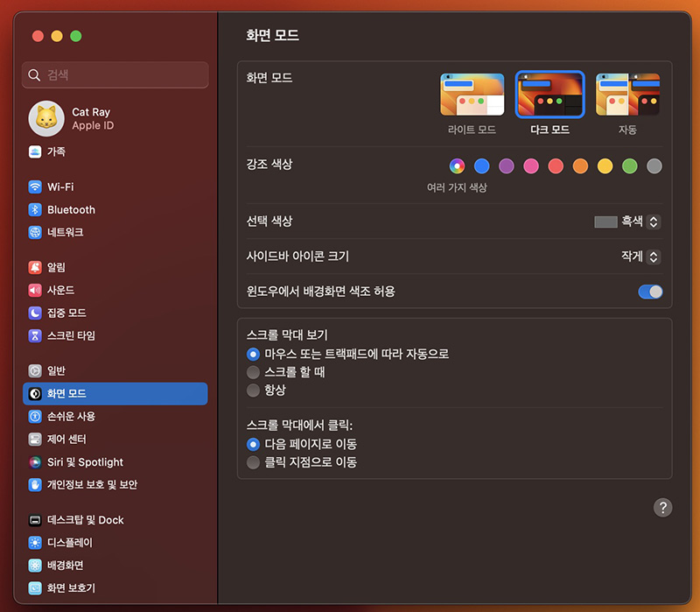
Task: Click the 개인정보 보호 및 보안 hand icon
Action: (x=35, y=485)
